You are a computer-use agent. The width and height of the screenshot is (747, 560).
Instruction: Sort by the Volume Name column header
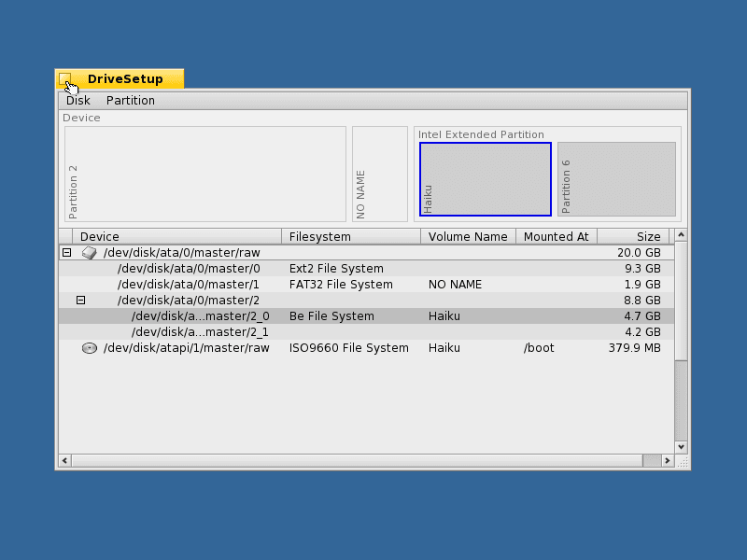tap(469, 237)
